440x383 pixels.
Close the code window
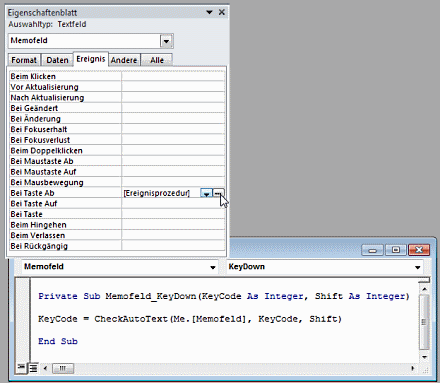click(x=419, y=250)
